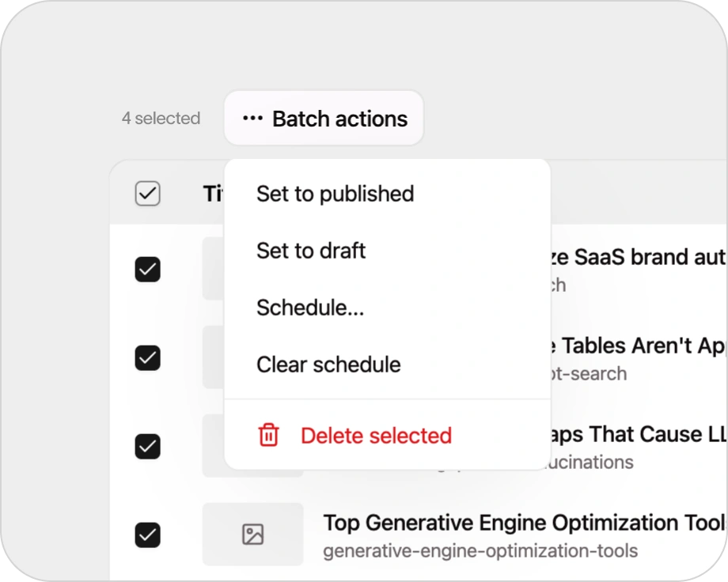Select Clear schedule from the batch menu

(328, 365)
